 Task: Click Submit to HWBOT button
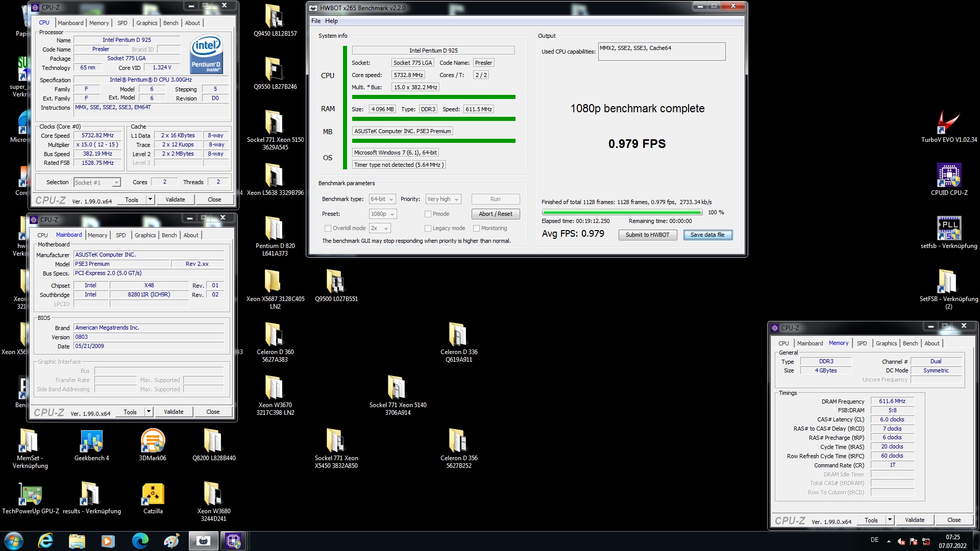tap(647, 235)
